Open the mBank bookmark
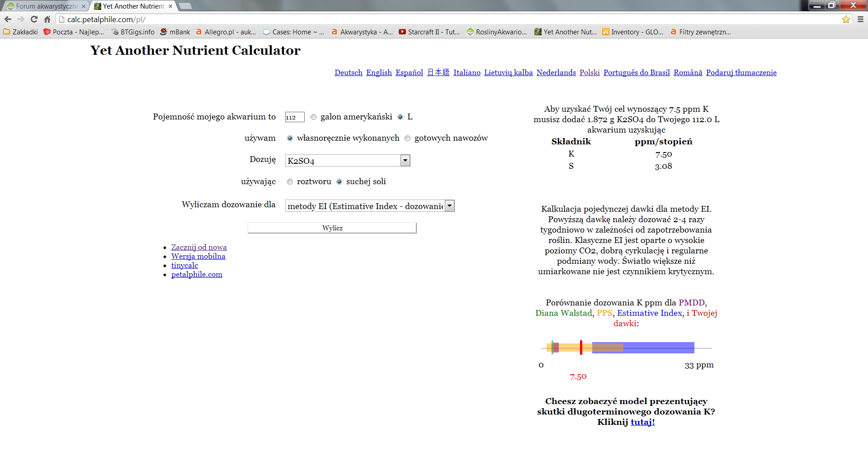The height and width of the screenshot is (467, 868). [x=175, y=32]
